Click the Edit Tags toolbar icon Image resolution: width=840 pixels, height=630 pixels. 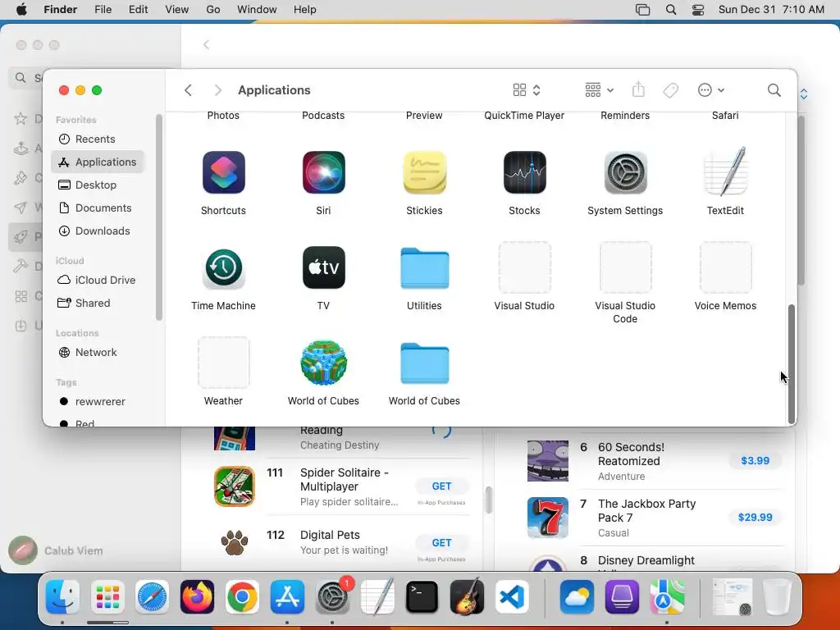(x=670, y=90)
